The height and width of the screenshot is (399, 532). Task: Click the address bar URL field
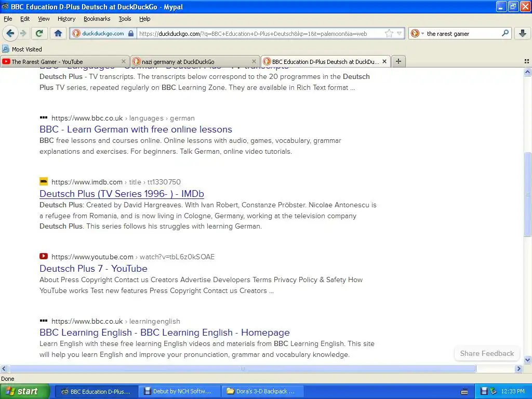click(x=261, y=33)
